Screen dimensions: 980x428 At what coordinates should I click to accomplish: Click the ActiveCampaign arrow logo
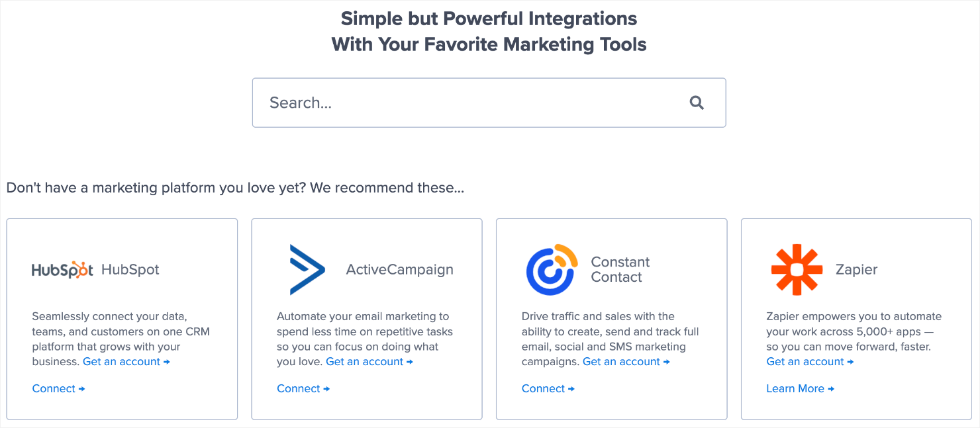click(x=307, y=269)
